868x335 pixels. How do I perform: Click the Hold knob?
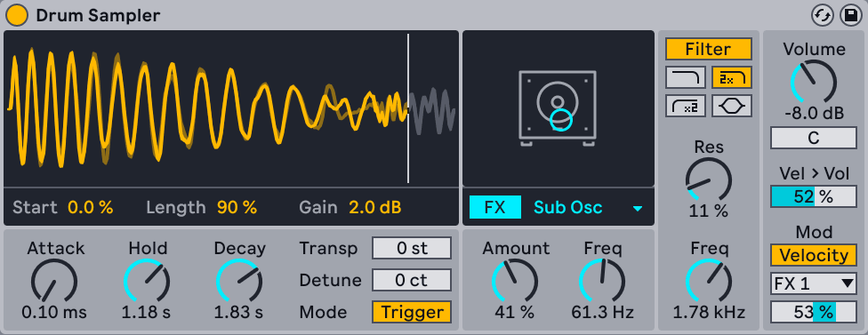147,281
